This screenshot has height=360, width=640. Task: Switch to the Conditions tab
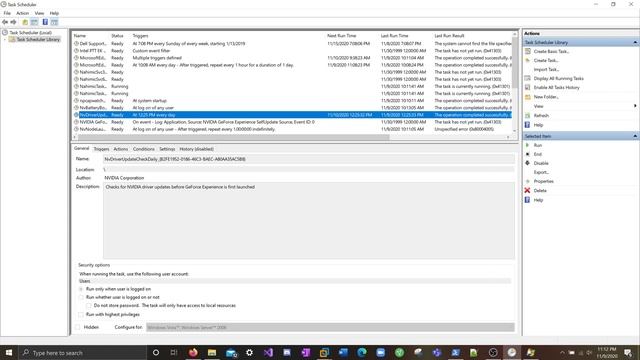144,149
